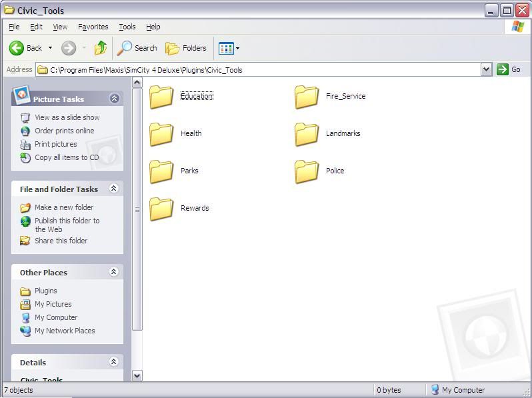
Task: Click the Copy to CD icon
Action: tap(25, 158)
